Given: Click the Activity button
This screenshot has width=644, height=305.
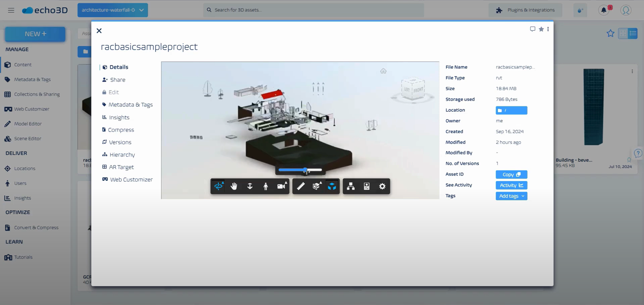Looking at the screenshot, I should pos(511,185).
